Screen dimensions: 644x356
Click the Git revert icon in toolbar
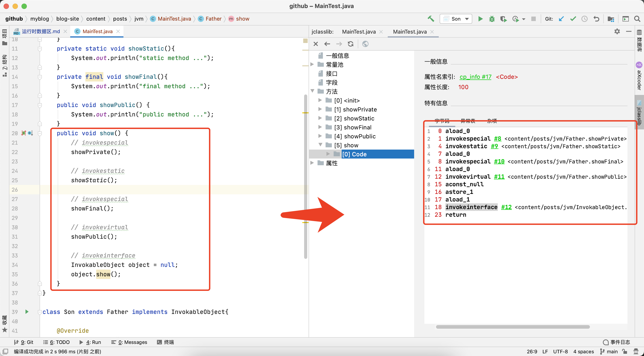click(597, 19)
